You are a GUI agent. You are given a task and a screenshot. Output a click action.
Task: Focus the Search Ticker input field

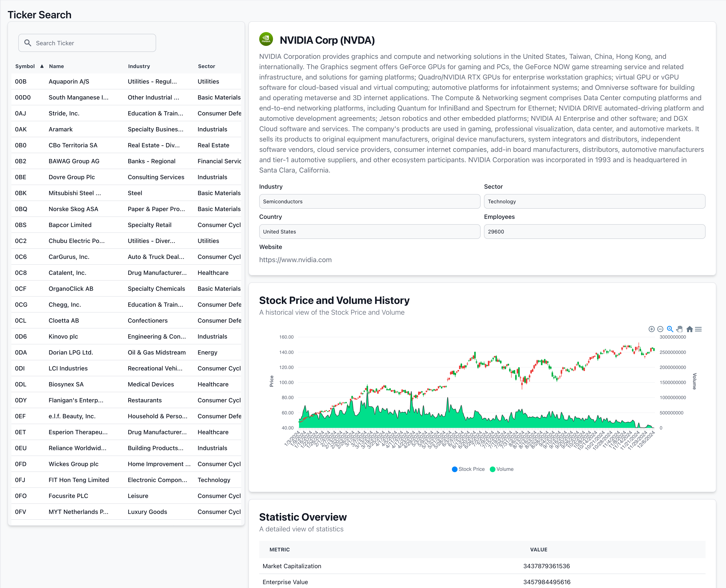(x=87, y=43)
